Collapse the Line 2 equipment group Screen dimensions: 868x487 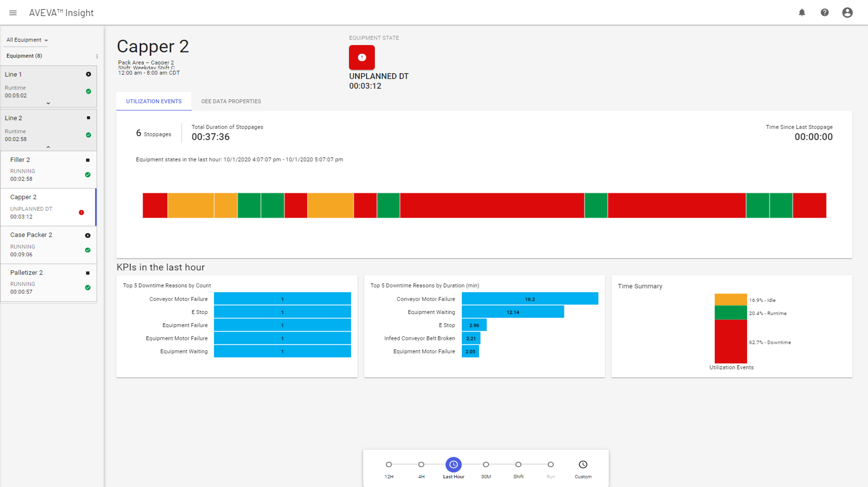(x=48, y=147)
